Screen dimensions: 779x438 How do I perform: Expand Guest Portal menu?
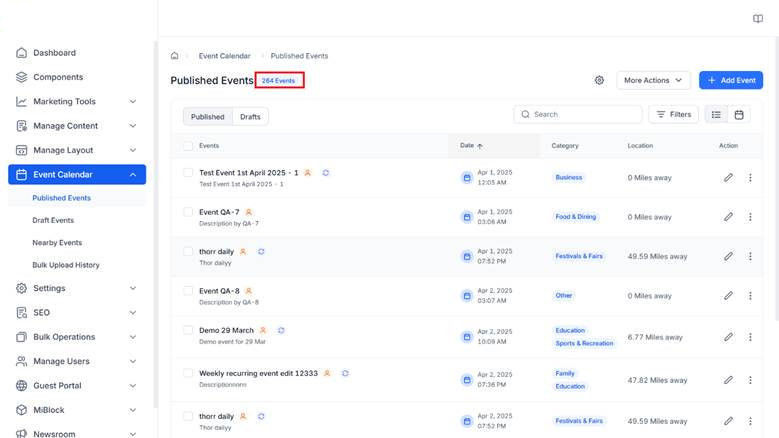click(x=77, y=385)
